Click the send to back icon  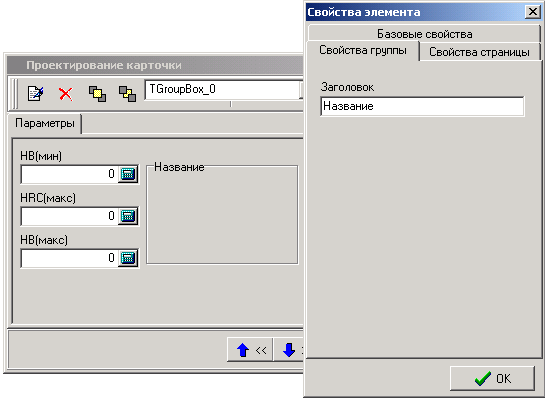pos(128,94)
